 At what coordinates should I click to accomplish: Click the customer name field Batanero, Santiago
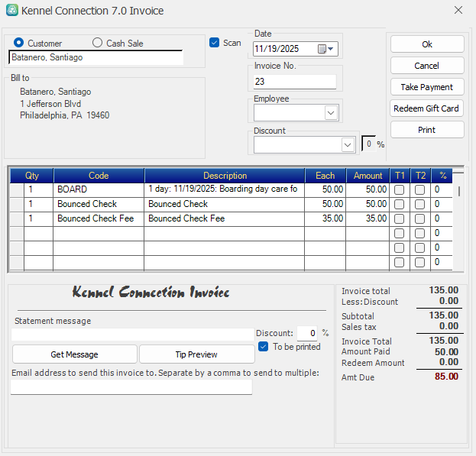(96, 57)
